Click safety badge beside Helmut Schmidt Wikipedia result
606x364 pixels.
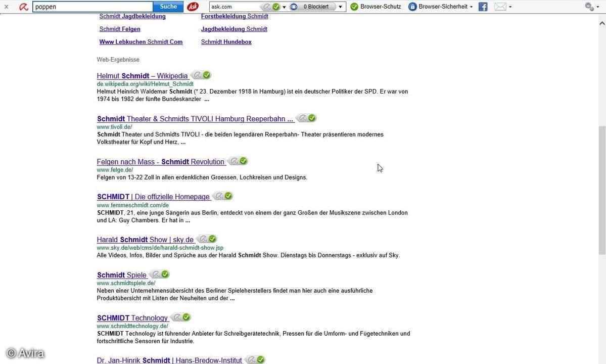click(202, 75)
